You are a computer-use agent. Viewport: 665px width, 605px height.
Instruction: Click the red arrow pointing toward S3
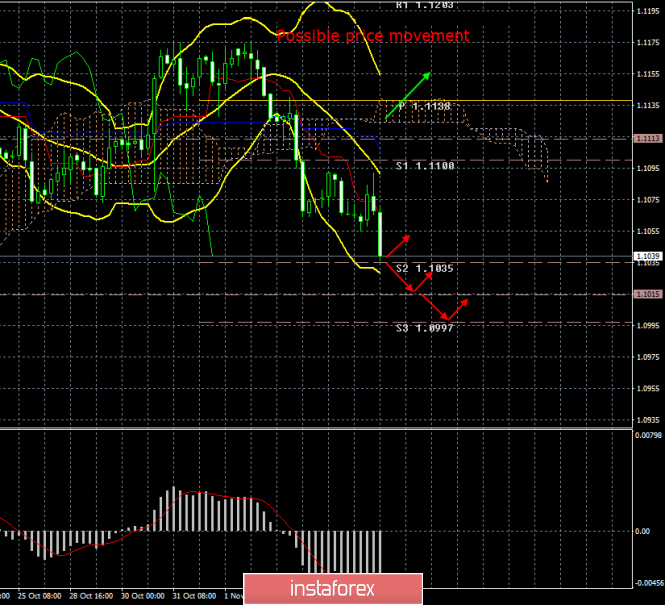click(434, 307)
